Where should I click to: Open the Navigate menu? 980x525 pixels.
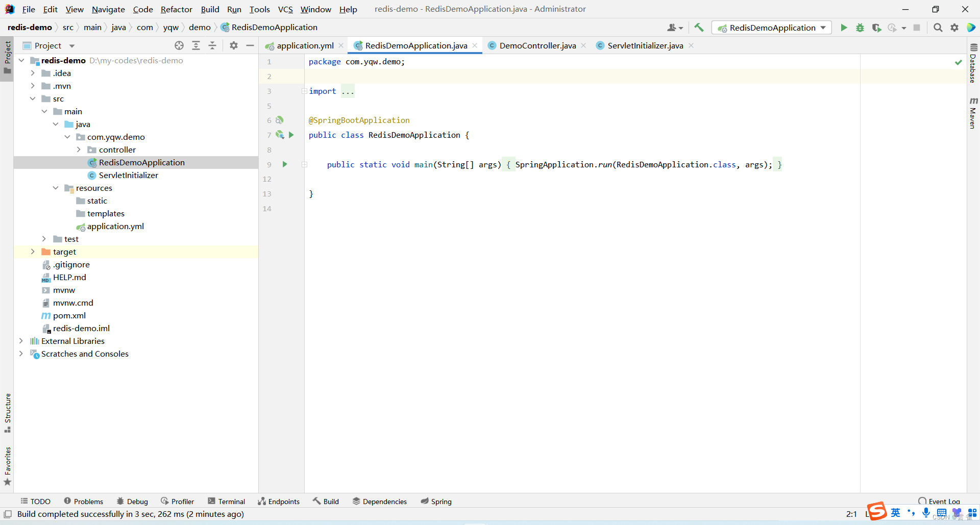(x=108, y=9)
